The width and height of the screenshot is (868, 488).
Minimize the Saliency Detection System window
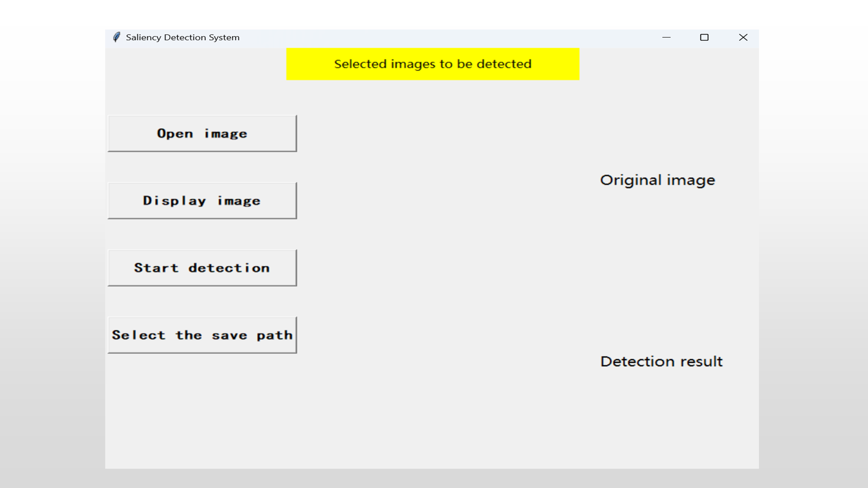click(x=666, y=37)
